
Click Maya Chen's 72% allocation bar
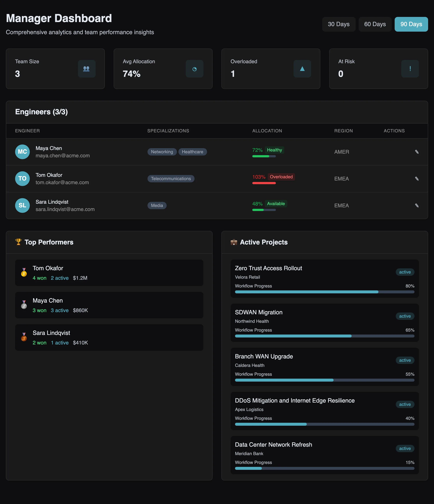tap(264, 156)
